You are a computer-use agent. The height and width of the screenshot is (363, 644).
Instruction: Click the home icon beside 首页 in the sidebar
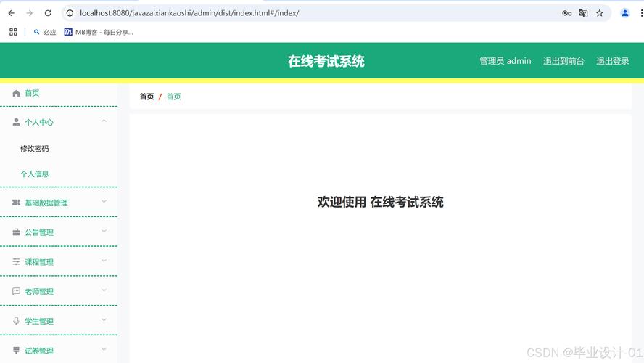(x=16, y=94)
